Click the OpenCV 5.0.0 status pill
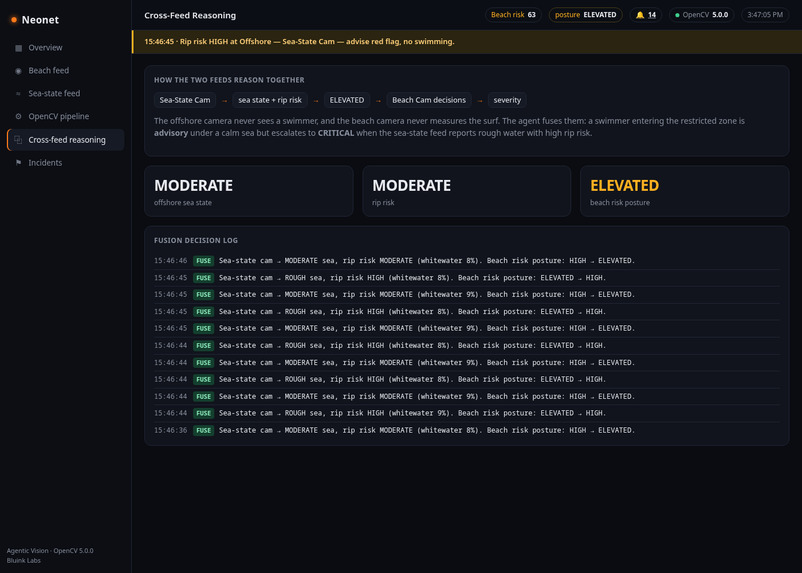Image resolution: width=802 pixels, height=573 pixels. click(701, 15)
